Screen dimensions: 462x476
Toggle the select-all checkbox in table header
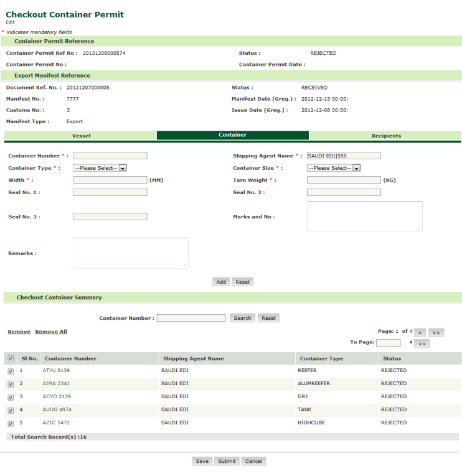(11, 358)
